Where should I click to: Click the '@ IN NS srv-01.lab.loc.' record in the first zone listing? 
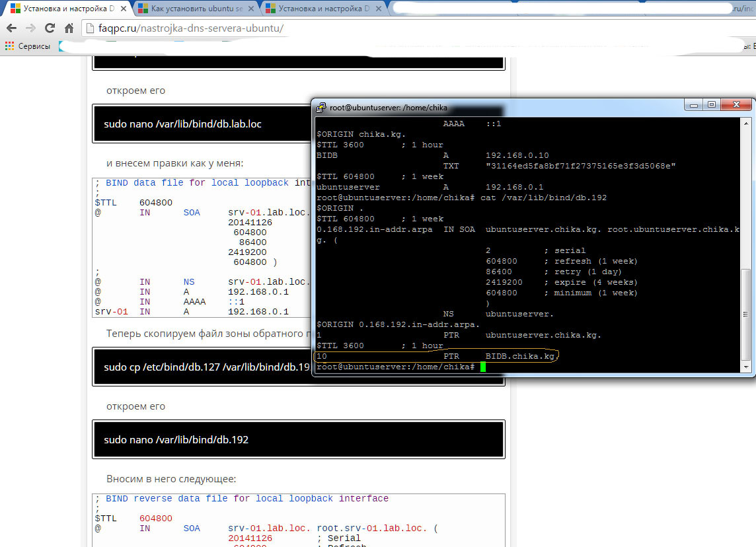[202, 282]
